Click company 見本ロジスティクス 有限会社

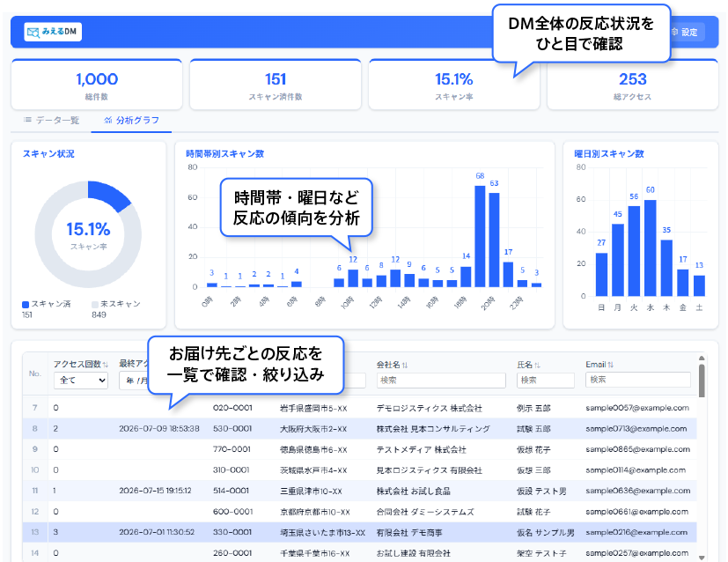tap(429, 470)
